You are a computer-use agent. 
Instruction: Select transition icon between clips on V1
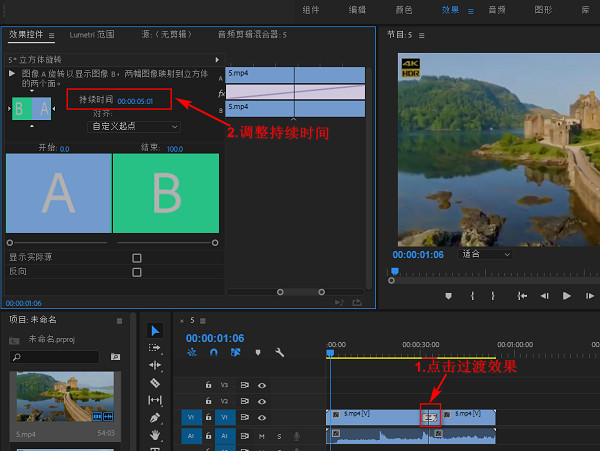(430, 418)
